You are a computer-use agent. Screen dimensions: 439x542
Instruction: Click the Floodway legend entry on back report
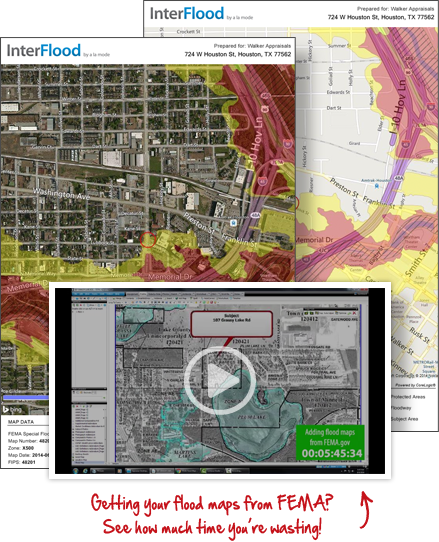[401, 408]
